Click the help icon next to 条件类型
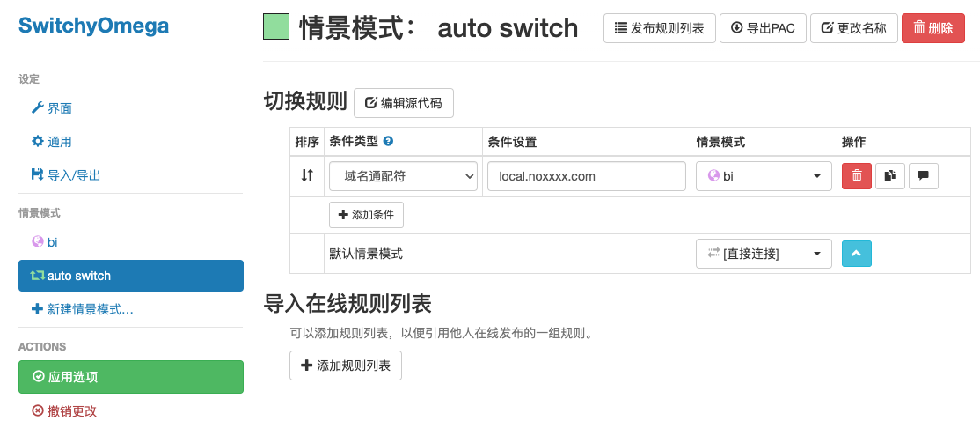The width and height of the screenshot is (980, 421). [388, 142]
